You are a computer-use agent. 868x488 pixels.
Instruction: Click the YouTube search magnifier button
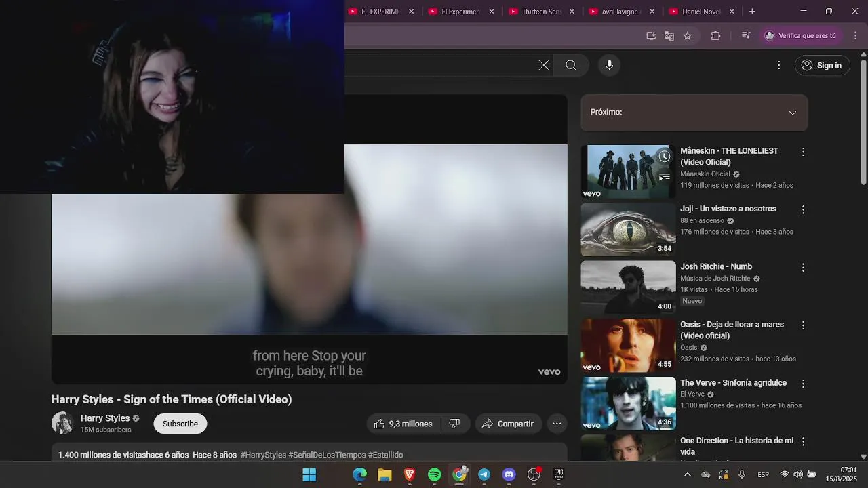[x=571, y=65]
